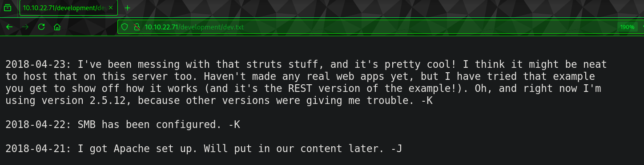Open the Firefox View icon
This screenshot has height=165, width=644.
pos(8,8)
